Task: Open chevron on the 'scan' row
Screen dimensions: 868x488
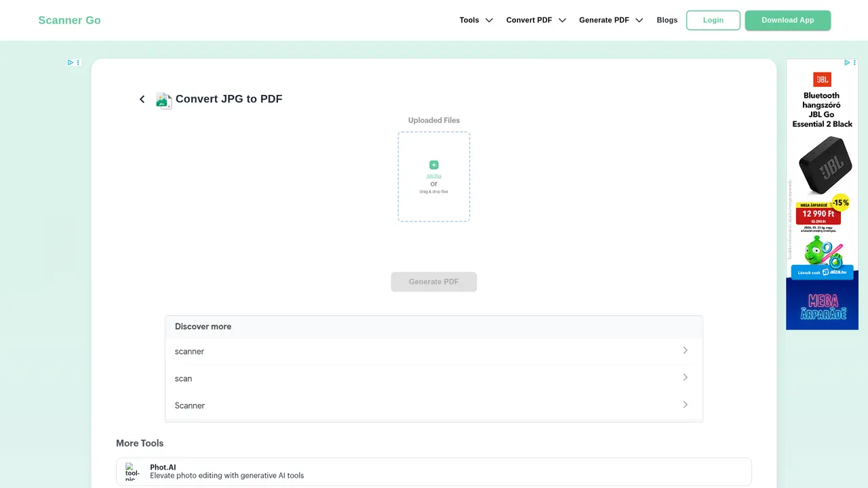Action: pyautogui.click(x=685, y=378)
